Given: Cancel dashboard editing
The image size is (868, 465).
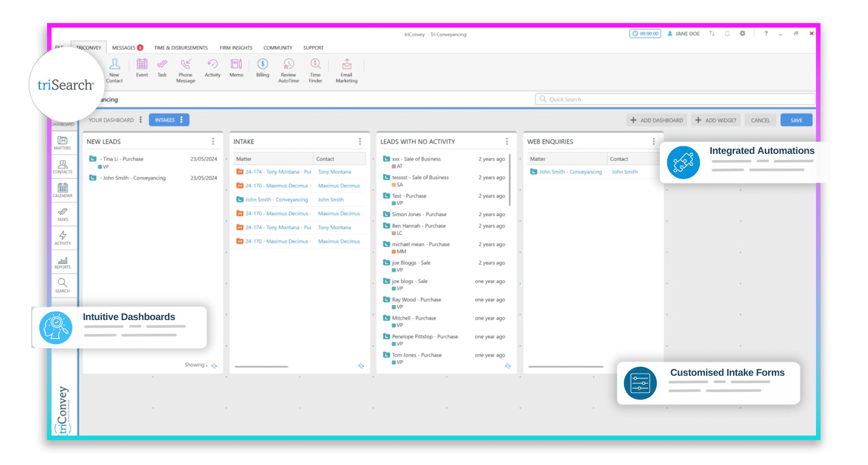Looking at the screenshot, I should point(760,120).
